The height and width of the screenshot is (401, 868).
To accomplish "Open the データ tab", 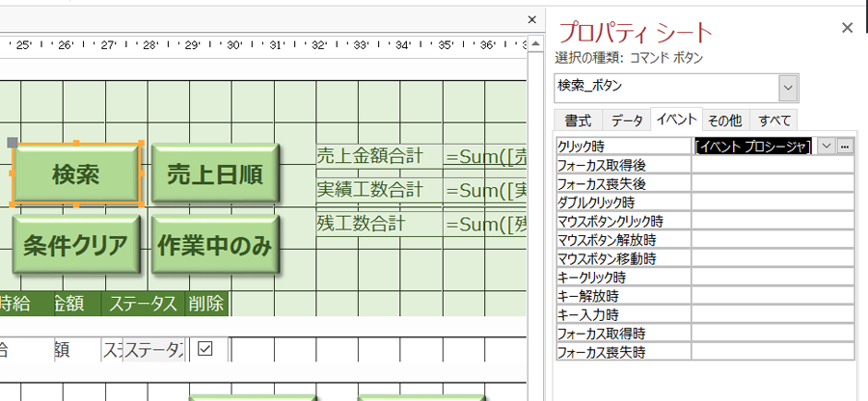I will click(x=627, y=120).
